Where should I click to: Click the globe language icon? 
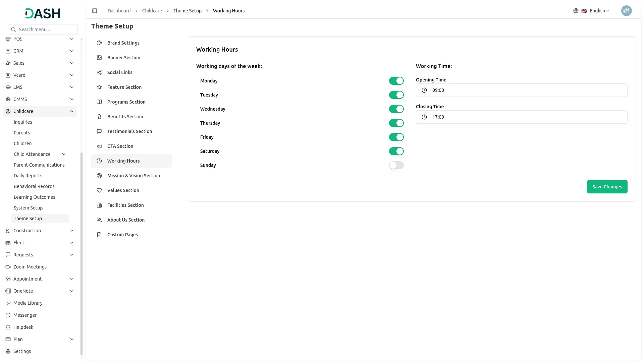click(x=576, y=11)
